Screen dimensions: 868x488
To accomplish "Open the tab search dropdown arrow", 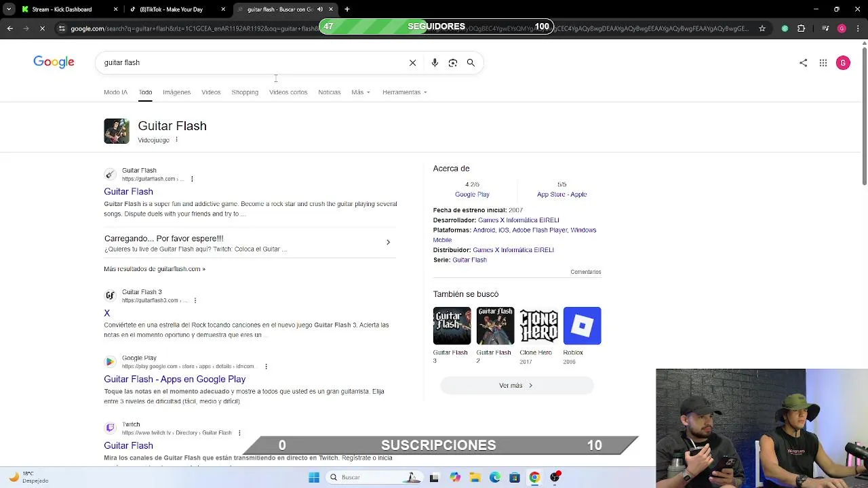I will coord(9,9).
